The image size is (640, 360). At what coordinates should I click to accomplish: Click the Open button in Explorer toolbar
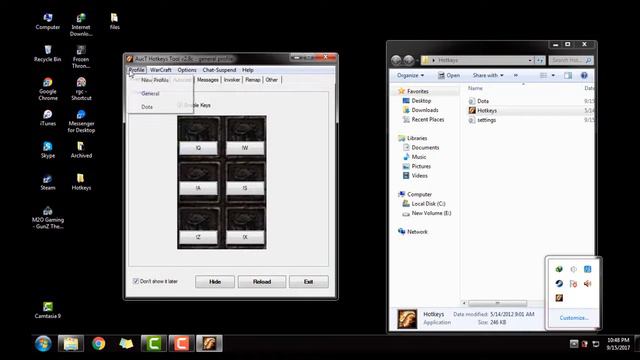449,76
